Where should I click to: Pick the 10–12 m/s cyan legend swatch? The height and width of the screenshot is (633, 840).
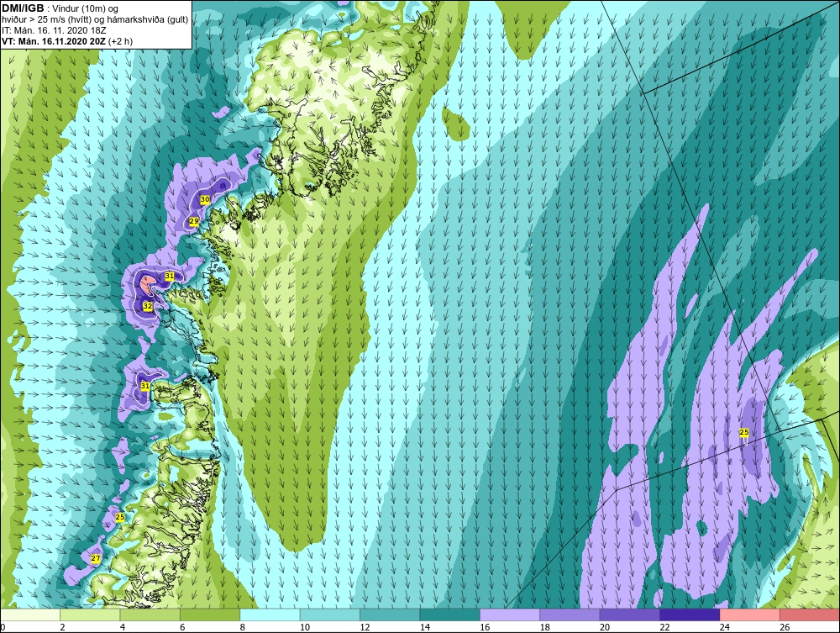330,615
